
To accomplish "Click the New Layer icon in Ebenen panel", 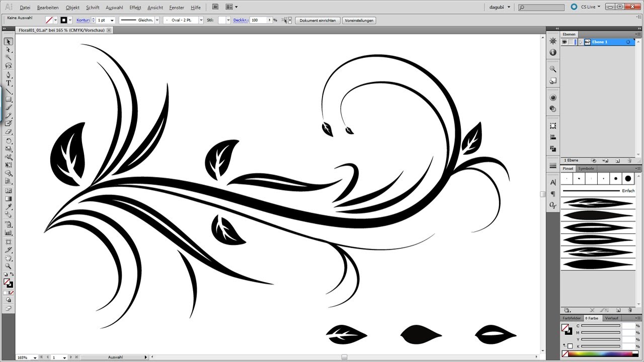I will [618, 160].
